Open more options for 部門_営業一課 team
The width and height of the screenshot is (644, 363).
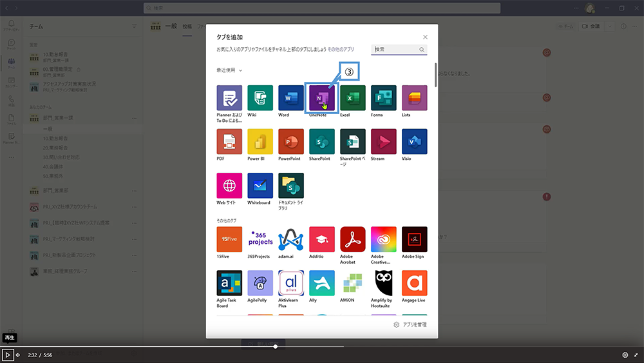click(x=135, y=119)
